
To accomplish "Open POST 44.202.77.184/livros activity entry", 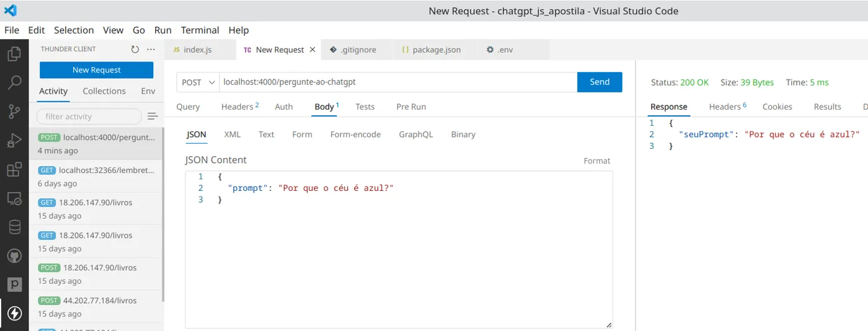I will pos(95,307).
